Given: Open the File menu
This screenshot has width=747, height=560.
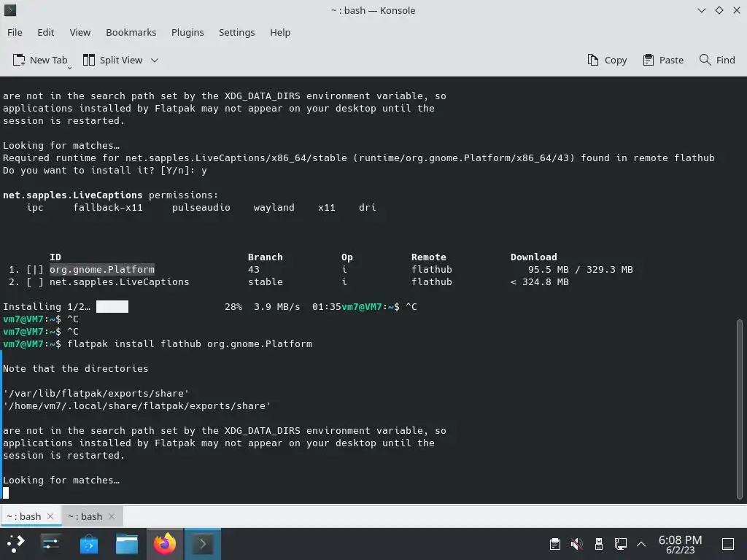Looking at the screenshot, I should coord(15,32).
